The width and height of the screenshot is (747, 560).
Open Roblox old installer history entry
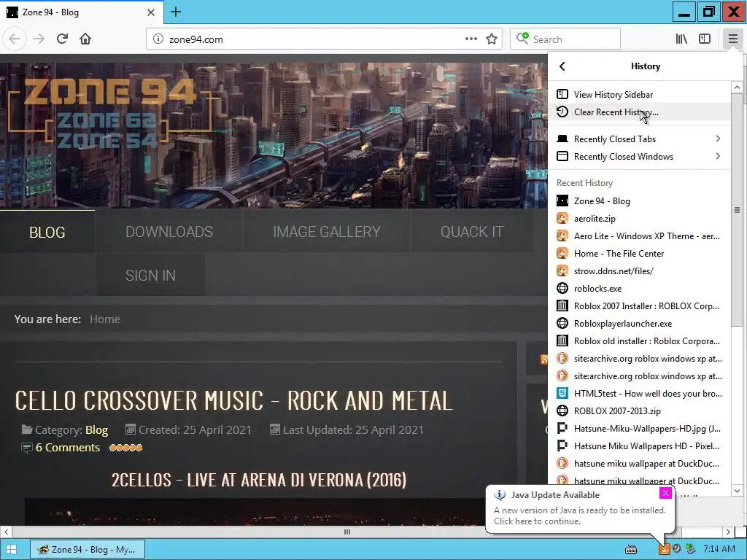639,341
